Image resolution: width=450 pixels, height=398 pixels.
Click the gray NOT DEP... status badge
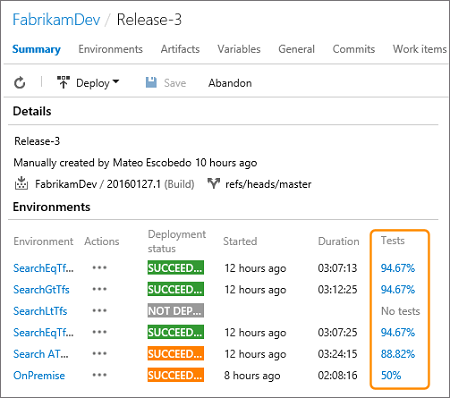coord(176,311)
